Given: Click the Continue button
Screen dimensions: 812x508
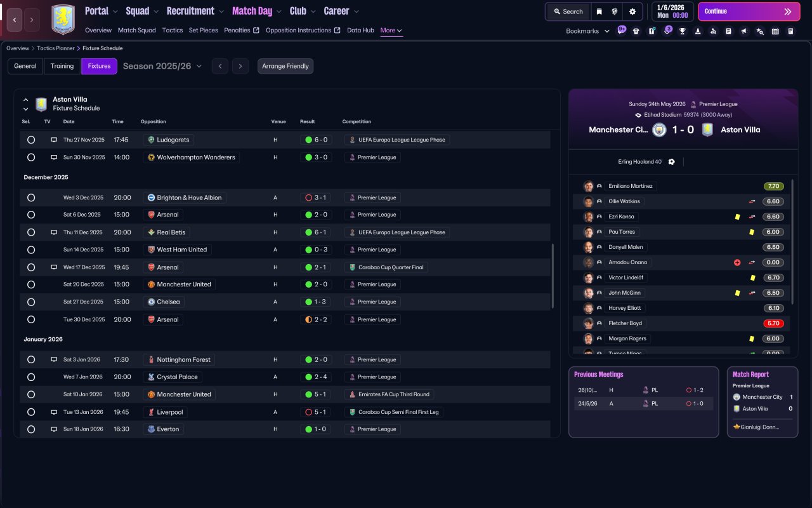Looking at the screenshot, I should point(749,11).
